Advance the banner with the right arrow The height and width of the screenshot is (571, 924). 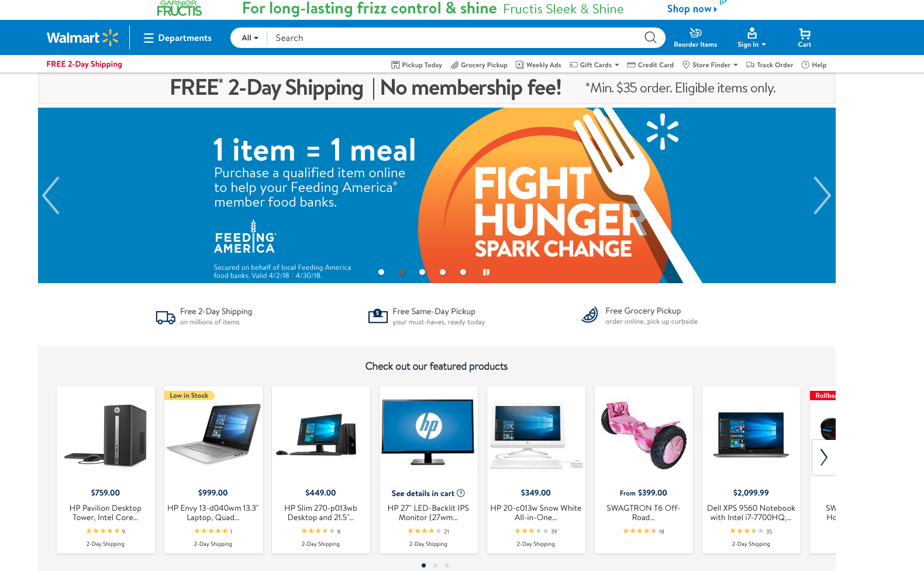tap(822, 195)
